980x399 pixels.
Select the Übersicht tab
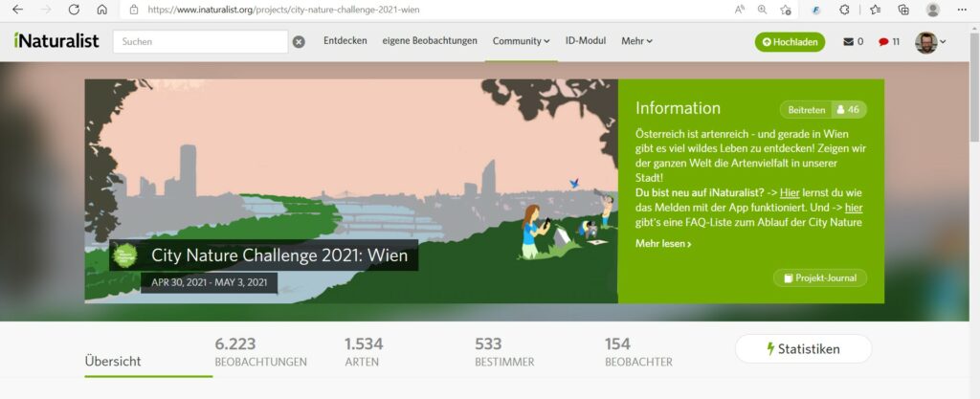tap(113, 361)
